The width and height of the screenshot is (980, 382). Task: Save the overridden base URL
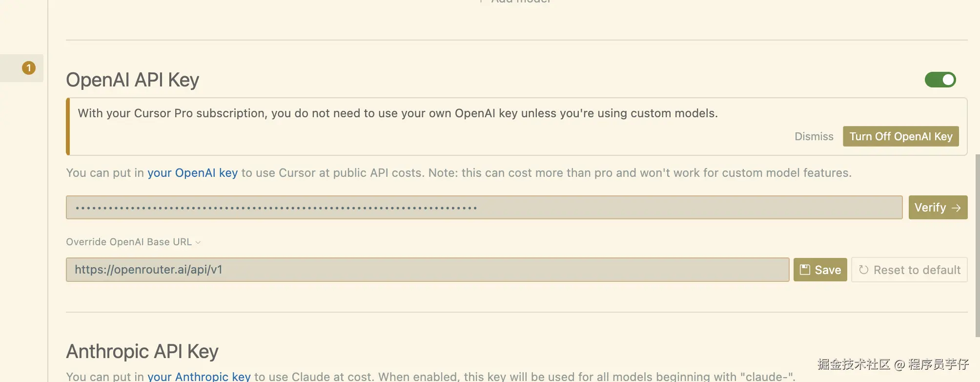point(820,270)
